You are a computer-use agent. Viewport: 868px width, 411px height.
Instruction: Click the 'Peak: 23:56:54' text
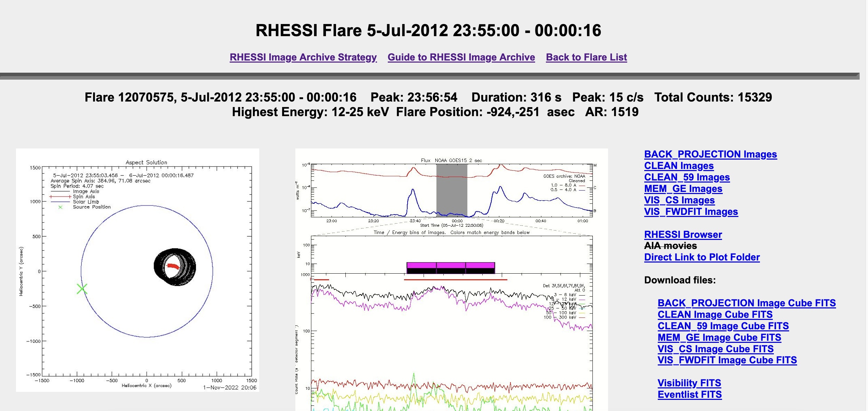point(414,97)
